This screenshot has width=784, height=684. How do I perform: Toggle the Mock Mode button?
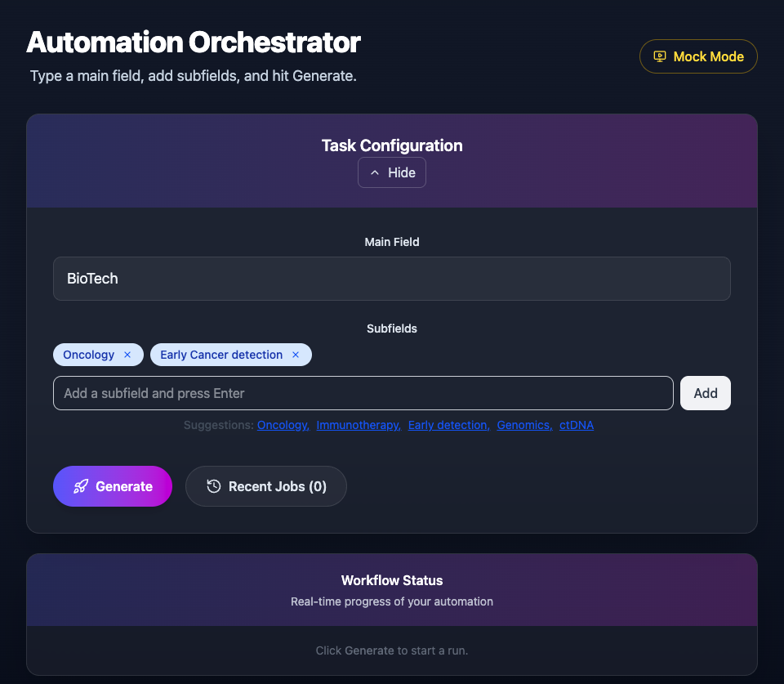point(698,56)
